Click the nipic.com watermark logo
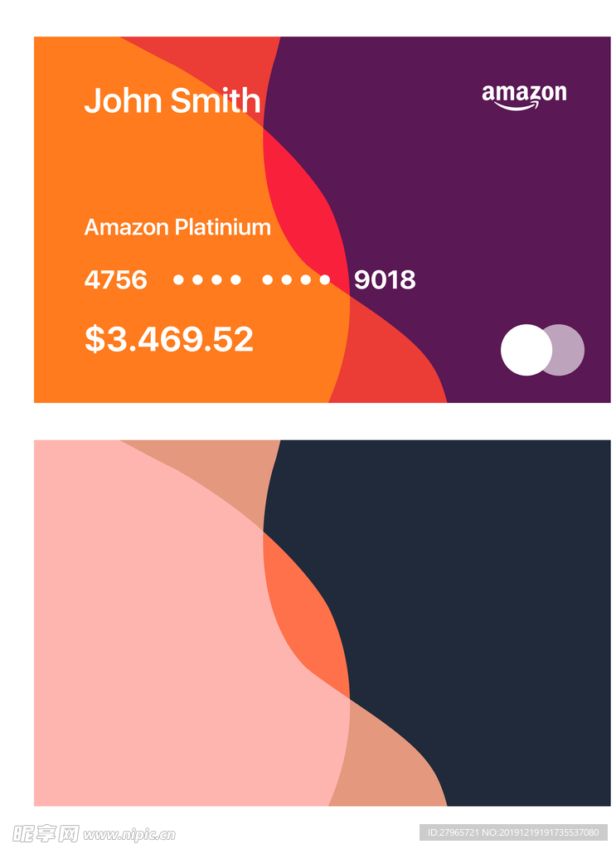This screenshot has height=849, width=616. 95,834
